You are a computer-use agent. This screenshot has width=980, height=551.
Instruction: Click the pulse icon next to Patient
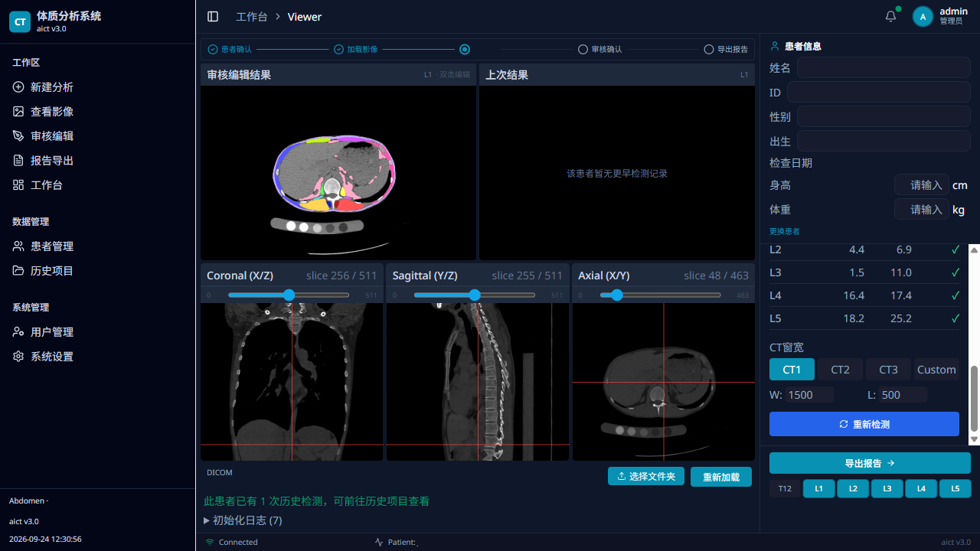tap(379, 543)
